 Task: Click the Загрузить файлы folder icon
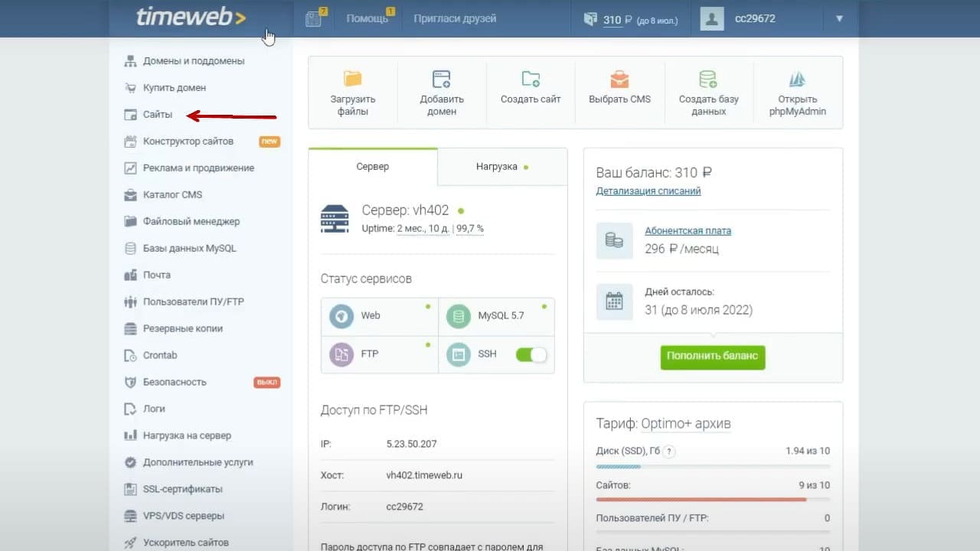pos(352,78)
